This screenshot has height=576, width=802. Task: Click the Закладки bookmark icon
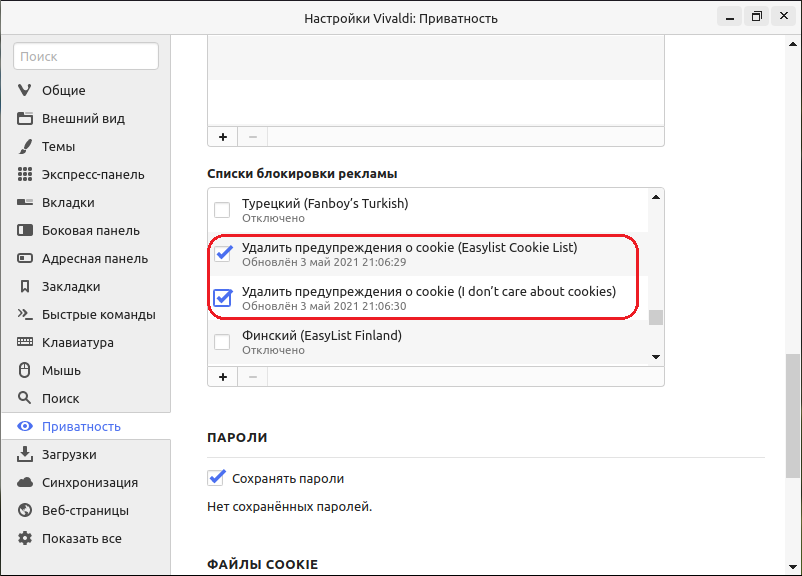[25, 286]
